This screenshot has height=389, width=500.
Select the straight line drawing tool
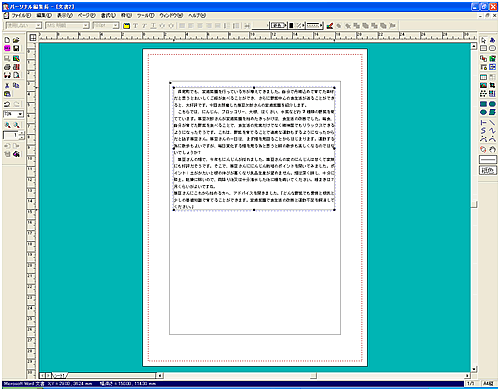point(492,123)
